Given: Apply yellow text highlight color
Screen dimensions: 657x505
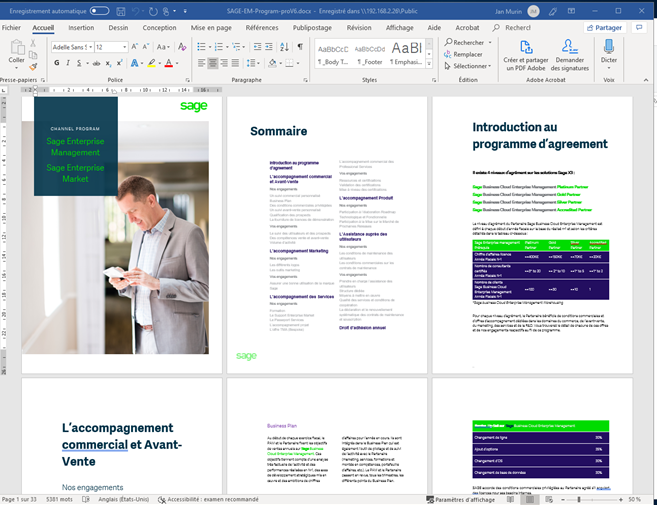Looking at the screenshot, I should (152, 63).
